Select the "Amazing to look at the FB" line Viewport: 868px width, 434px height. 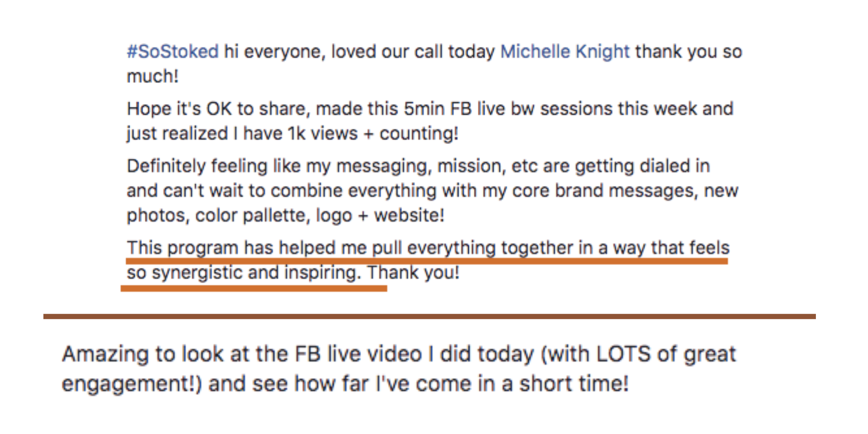(399, 355)
